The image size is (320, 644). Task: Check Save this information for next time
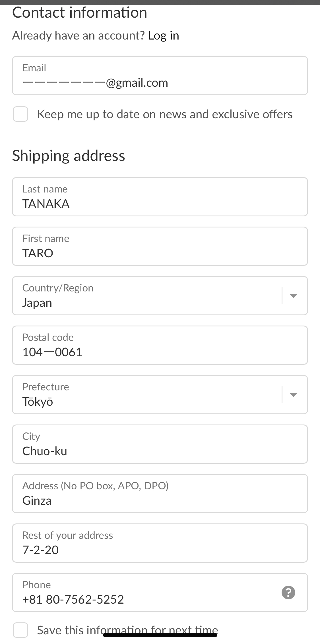20,630
